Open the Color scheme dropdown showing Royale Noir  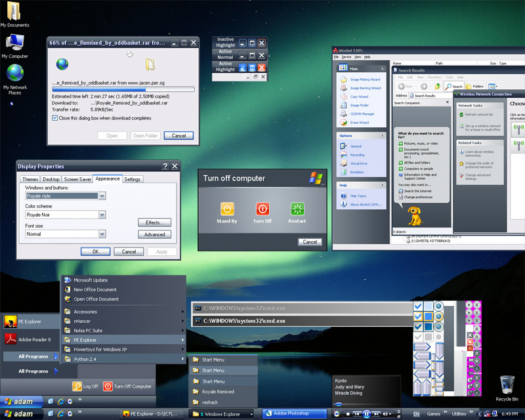pos(102,215)
